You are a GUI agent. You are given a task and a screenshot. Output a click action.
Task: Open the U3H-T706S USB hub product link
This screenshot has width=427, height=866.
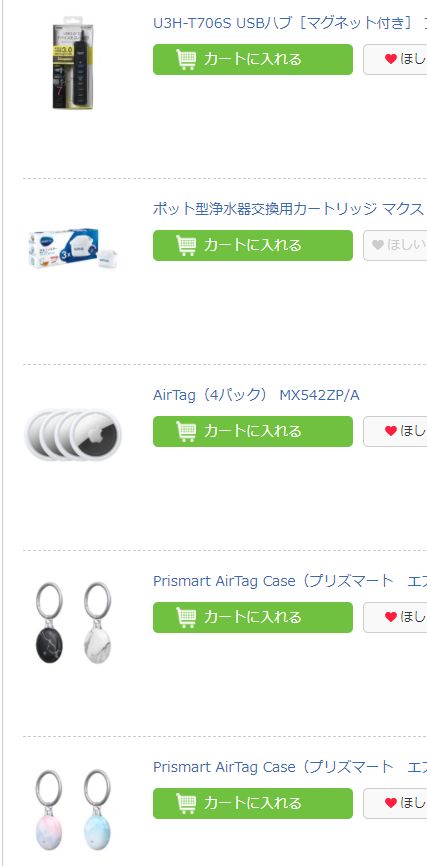289,23
